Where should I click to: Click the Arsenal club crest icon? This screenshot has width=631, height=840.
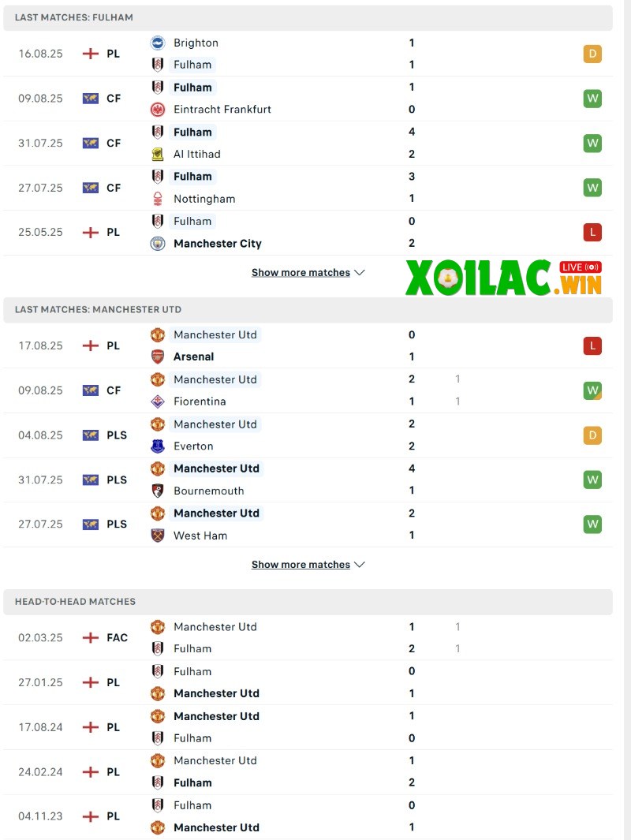coord(158,357)
